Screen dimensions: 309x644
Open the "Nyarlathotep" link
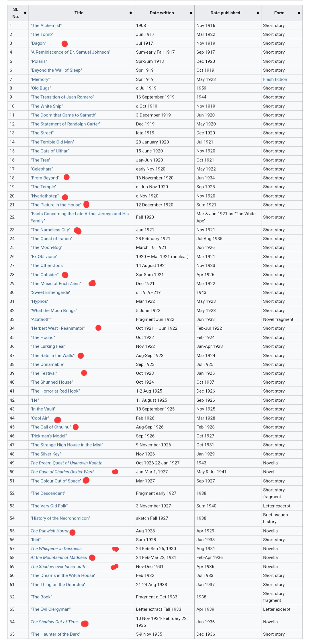(45, 196)
